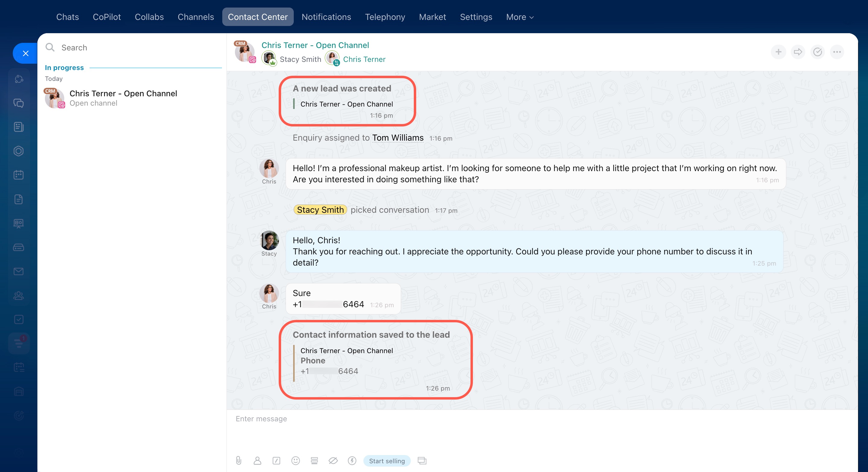
Task: Click the slash command icon below the message box
Action: [276, 461]
